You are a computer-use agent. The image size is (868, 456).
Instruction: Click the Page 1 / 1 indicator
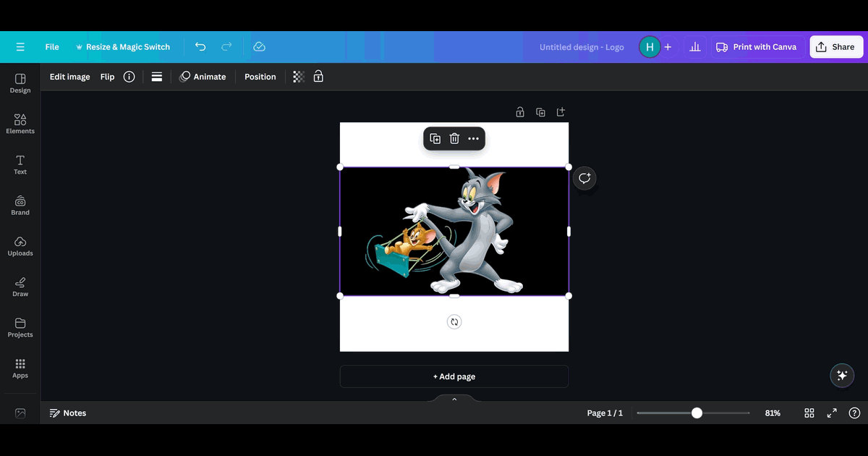pos(605,413)
